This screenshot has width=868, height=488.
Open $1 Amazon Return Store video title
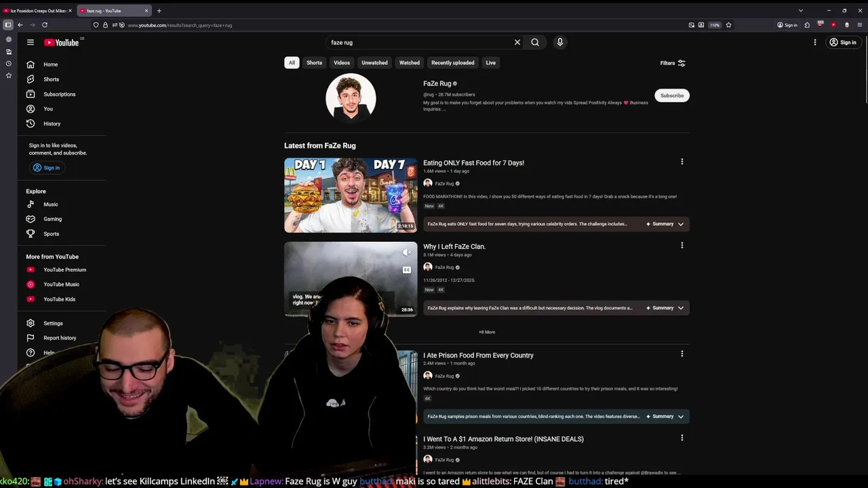point(503,439)
